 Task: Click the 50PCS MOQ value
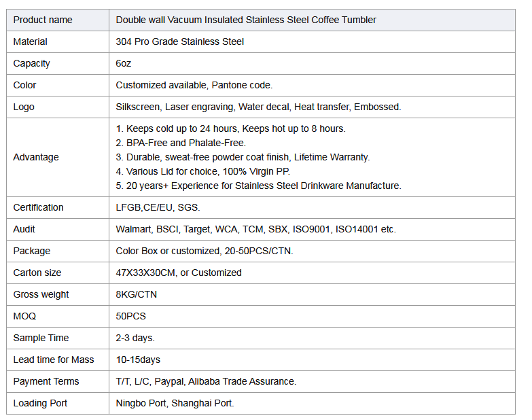click(131, 316)
